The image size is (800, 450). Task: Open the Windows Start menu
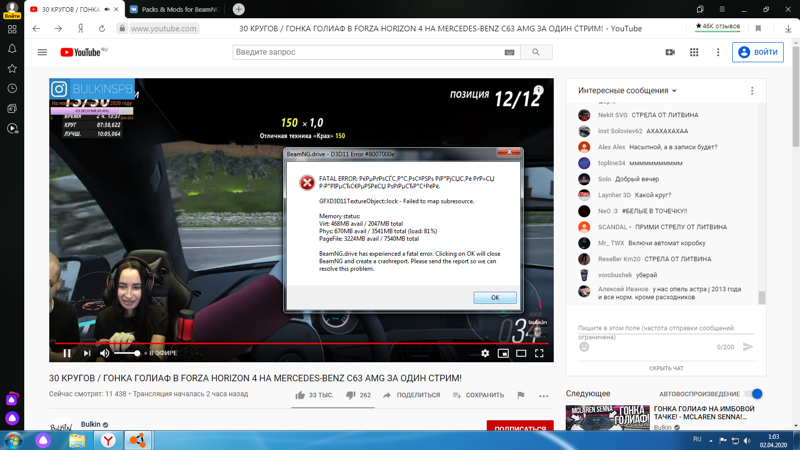(x=13, y=440)
